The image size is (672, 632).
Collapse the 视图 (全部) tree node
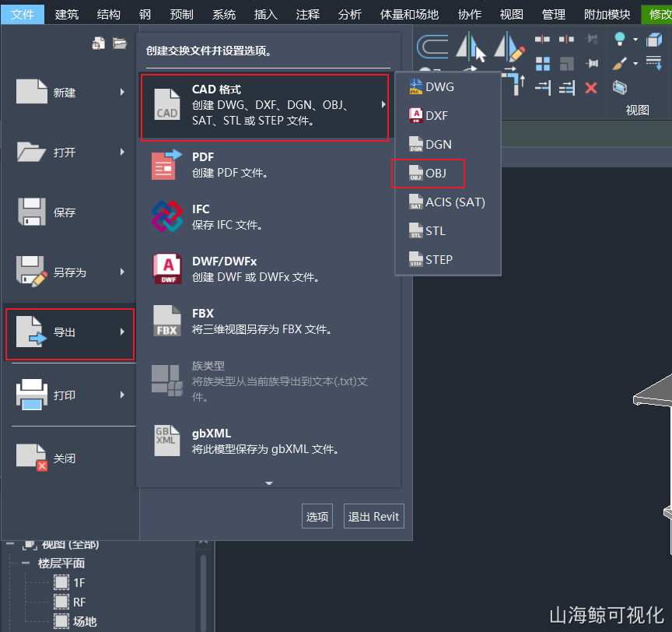pos(10,544)
